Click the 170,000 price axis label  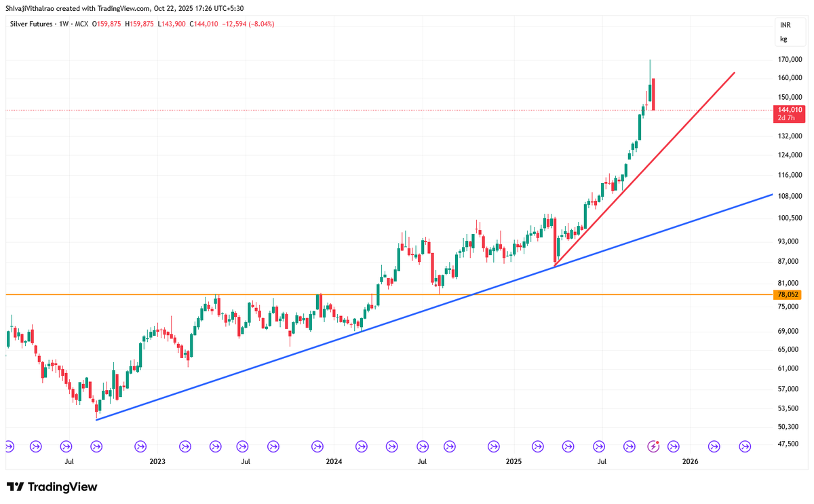(x=790, y=60)
